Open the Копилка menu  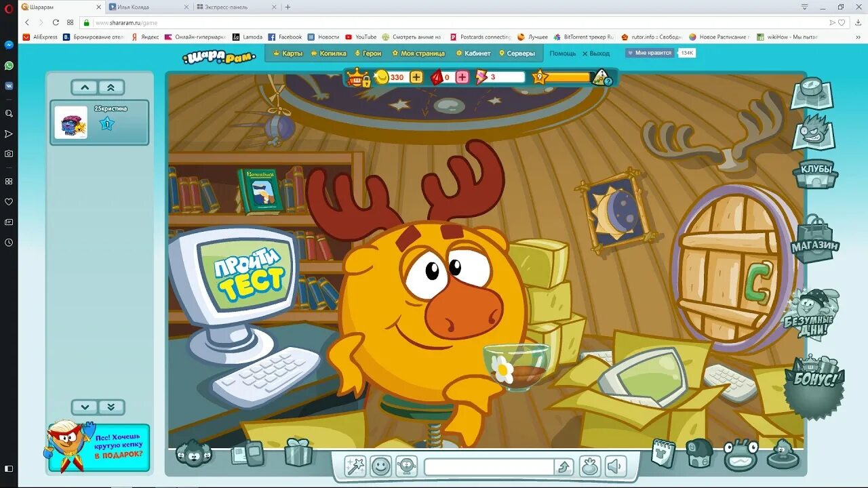[x=328, y=54]
